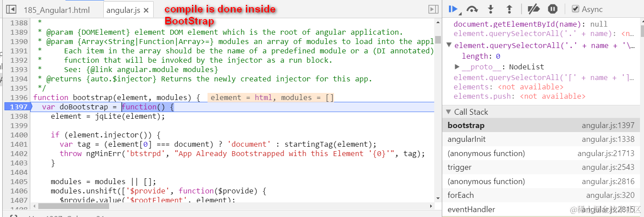Set breakpoint on line 1405
Image resolution: width=644 pixels, height=217 pixels.
(18, 181)
